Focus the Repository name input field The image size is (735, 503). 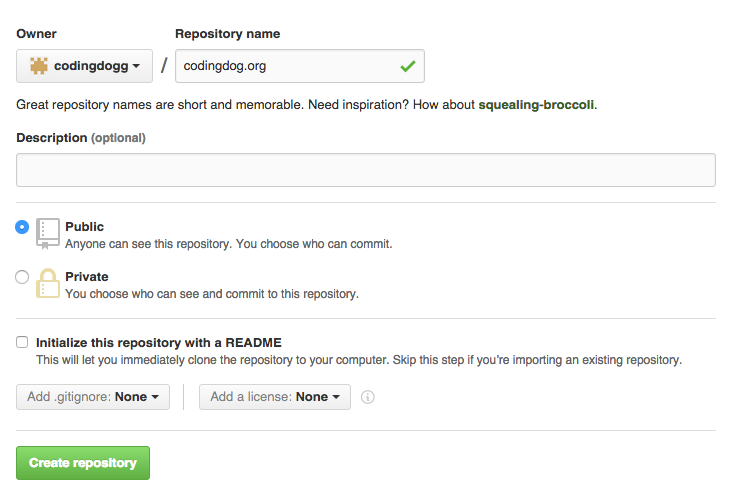(300, 66)
